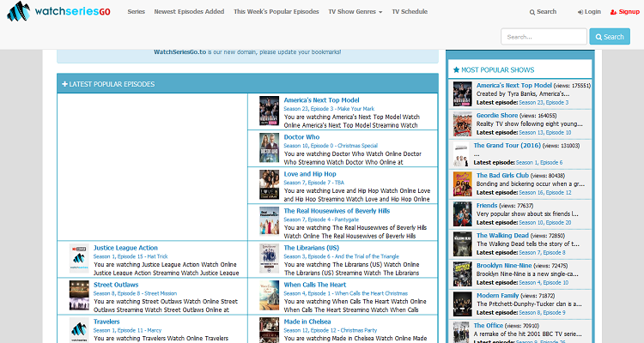Open America's Next Top Model in popular shows
Screen dimensions: 644x343
point(513,86)
